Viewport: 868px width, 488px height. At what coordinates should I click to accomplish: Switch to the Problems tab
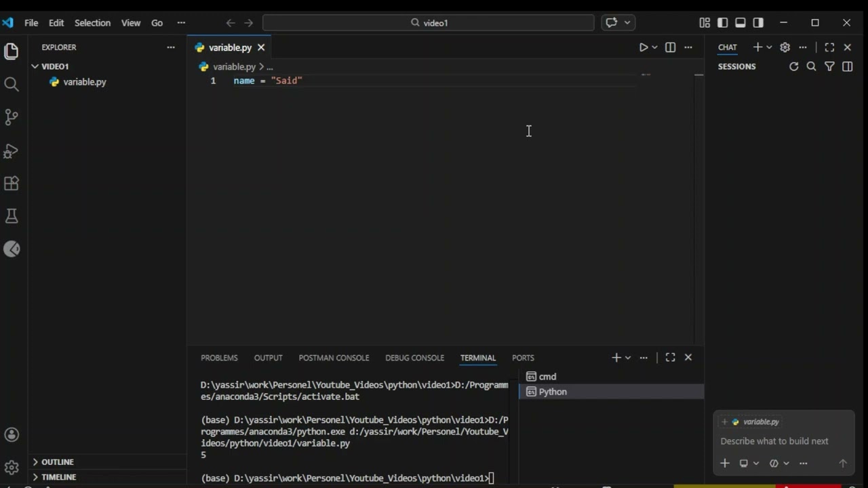[x=219, y=358]
